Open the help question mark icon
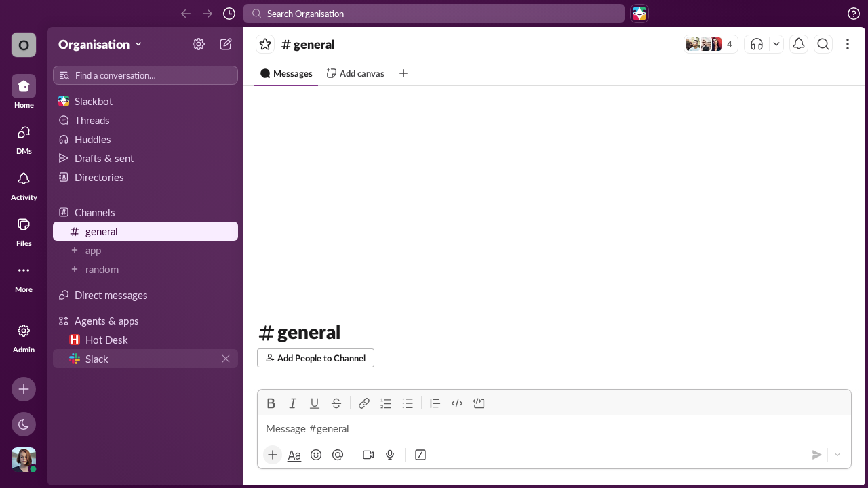Screen dimensions: 868x488 coord(854,14)
